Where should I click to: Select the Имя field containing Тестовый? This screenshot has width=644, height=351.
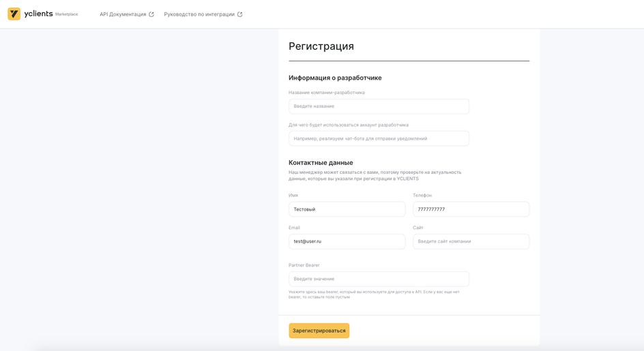click(347, 209)
